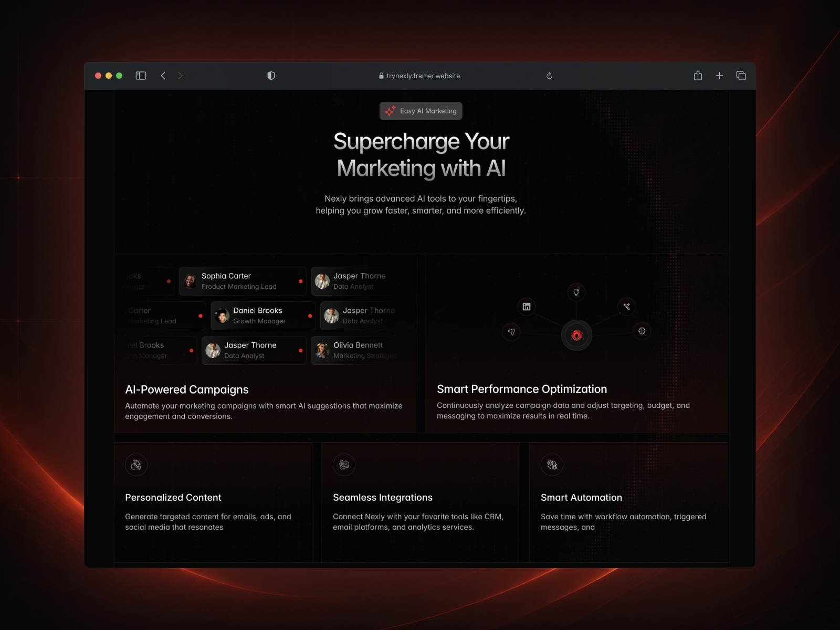Click the Smart Performance Optimization heading
This screenshot has width=840, height=630.
tap(522, 389)
